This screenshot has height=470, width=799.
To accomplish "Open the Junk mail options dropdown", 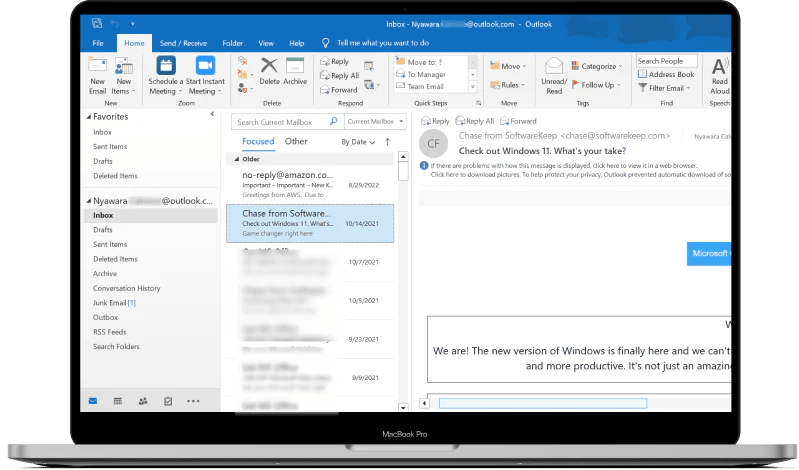I will coord(245,89).
